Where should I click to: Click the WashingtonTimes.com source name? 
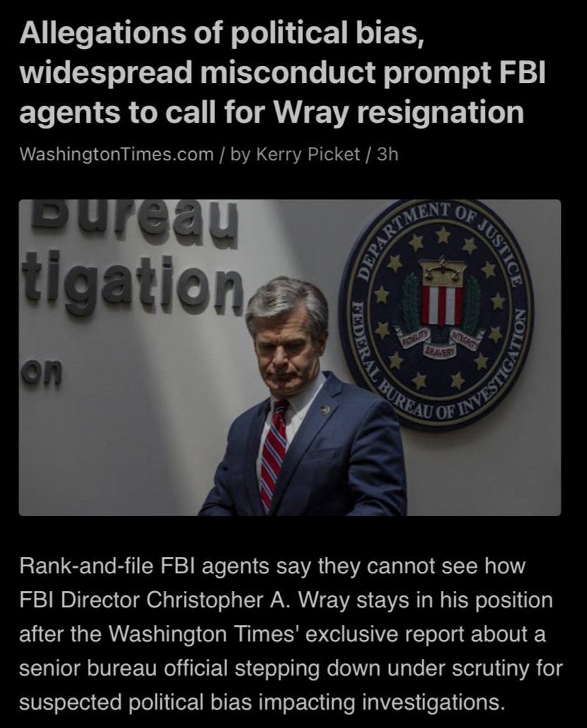[116, 154]
